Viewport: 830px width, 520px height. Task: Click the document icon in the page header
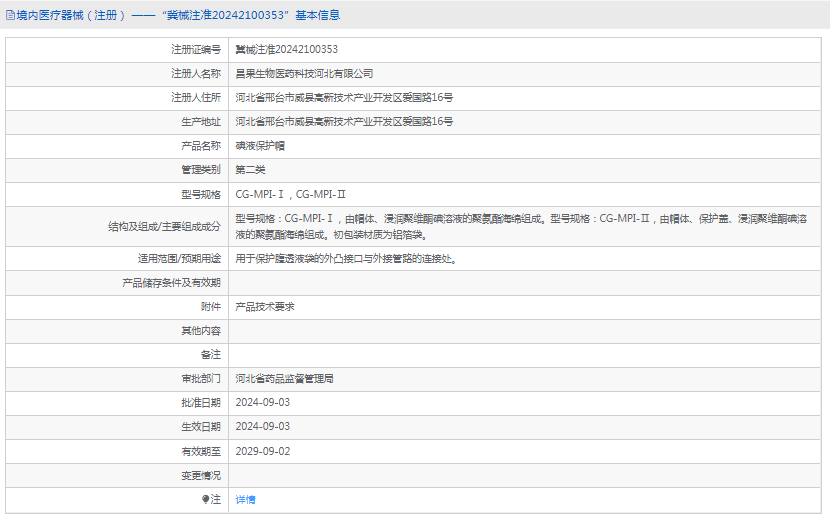10,15
